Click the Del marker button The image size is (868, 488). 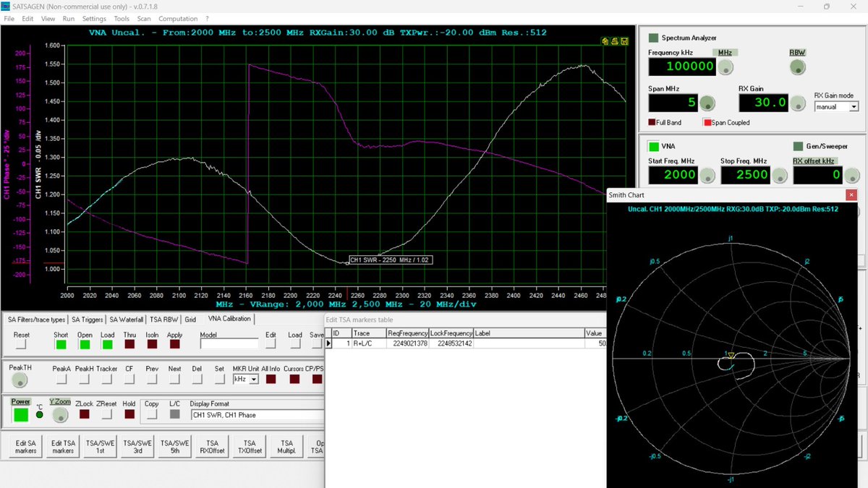[x=197, y=379]
